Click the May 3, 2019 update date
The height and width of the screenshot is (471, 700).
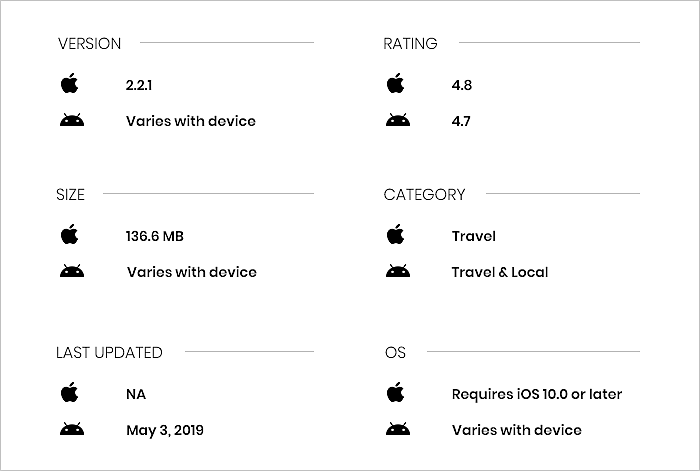click(165, 430)
